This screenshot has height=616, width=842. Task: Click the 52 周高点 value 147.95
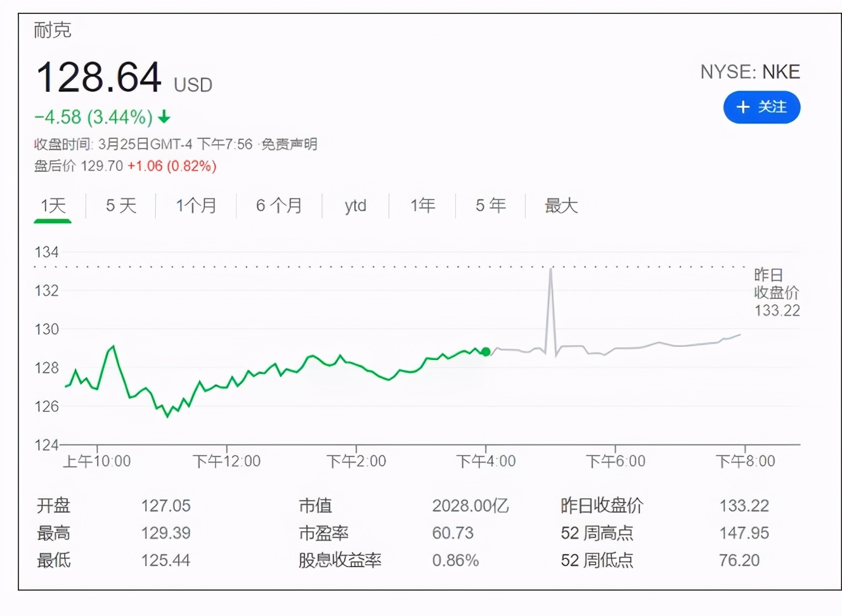pos(746,533)
